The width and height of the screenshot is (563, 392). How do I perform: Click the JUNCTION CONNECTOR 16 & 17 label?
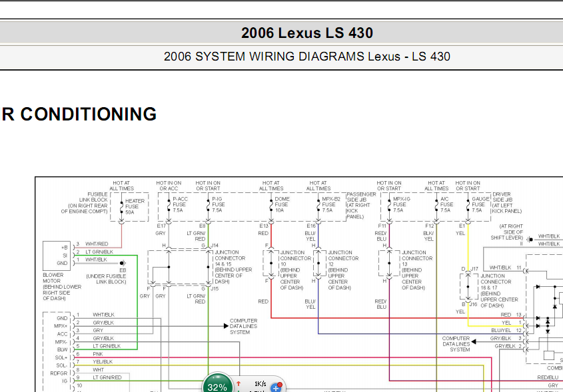tap(499, 290)
